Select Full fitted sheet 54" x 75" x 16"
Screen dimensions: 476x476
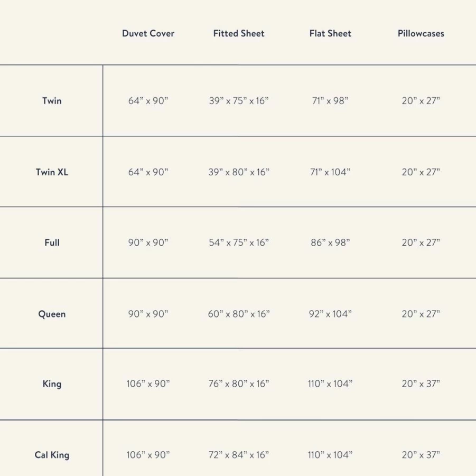(239, 242)
